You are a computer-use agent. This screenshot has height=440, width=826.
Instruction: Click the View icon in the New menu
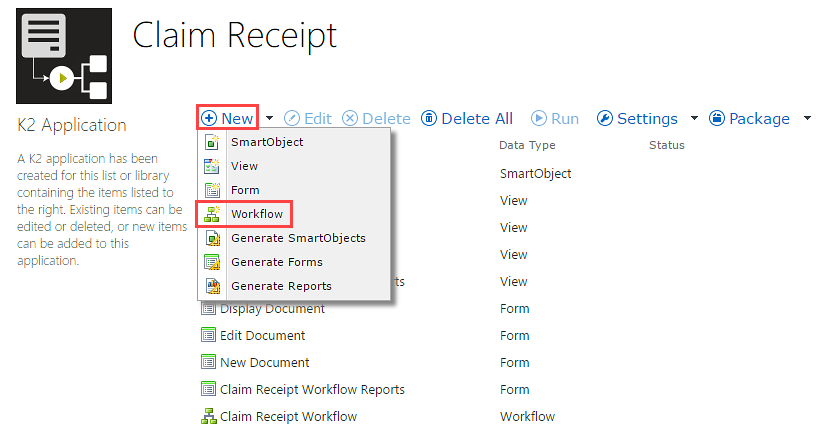pos(212,166)
